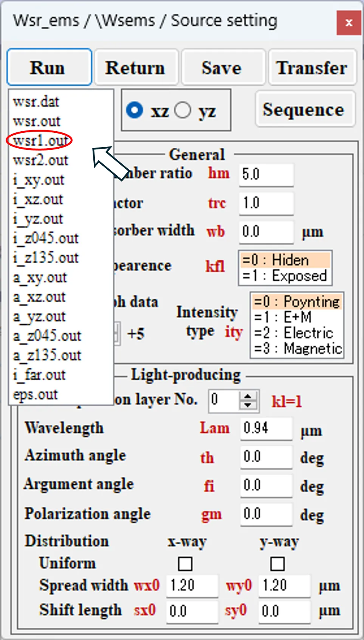This screenshot has width=364, height=640.
Task: Select wsr.out in the file list
Action: (37, 121)
